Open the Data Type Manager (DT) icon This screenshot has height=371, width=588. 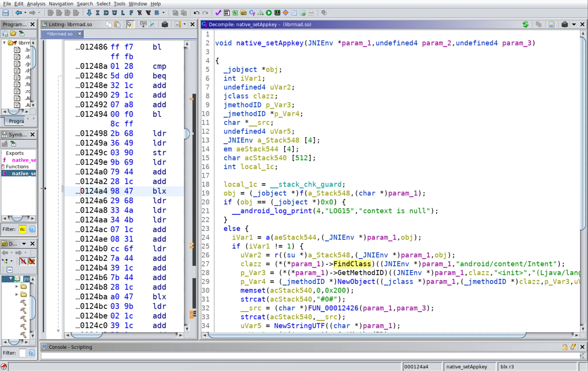tap(243, 13)
